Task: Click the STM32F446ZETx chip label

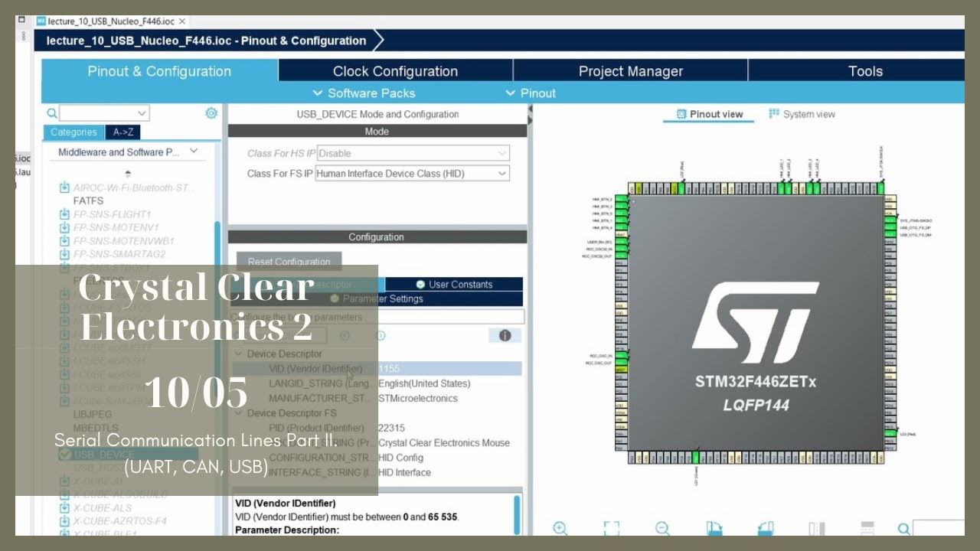Action: click(756, 381)
